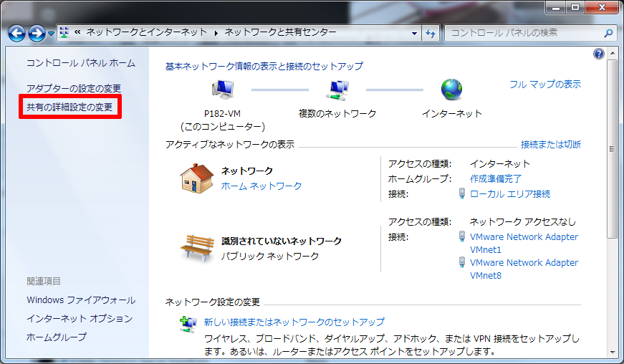
Task: Open コントロール パネル ホーム link
Action: tap(81, 63)
